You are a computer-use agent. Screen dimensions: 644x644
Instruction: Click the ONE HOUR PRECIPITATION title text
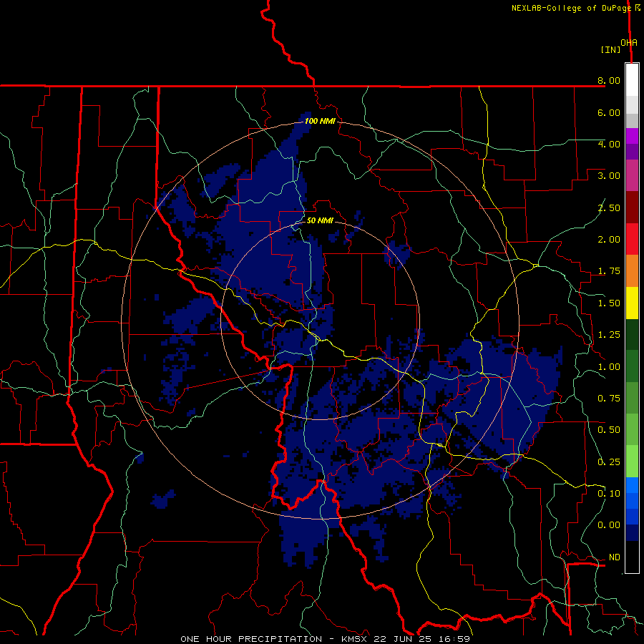click(x=251, y=639)
